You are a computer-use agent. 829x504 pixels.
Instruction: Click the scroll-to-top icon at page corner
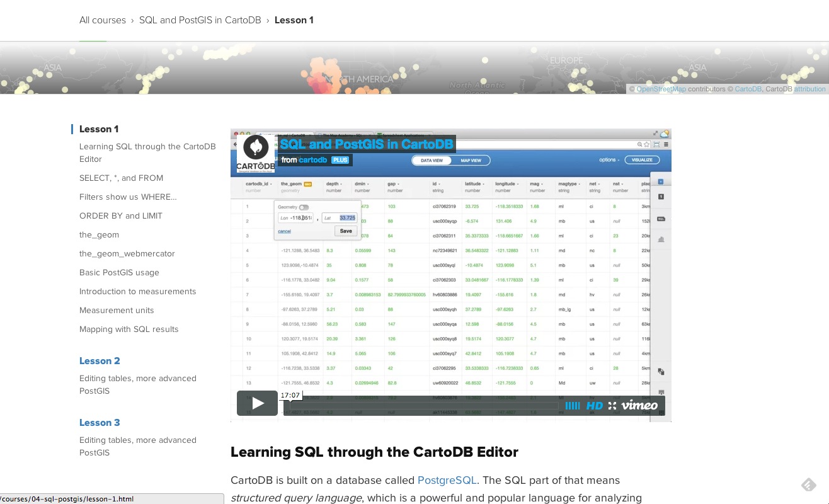(809, 484)
